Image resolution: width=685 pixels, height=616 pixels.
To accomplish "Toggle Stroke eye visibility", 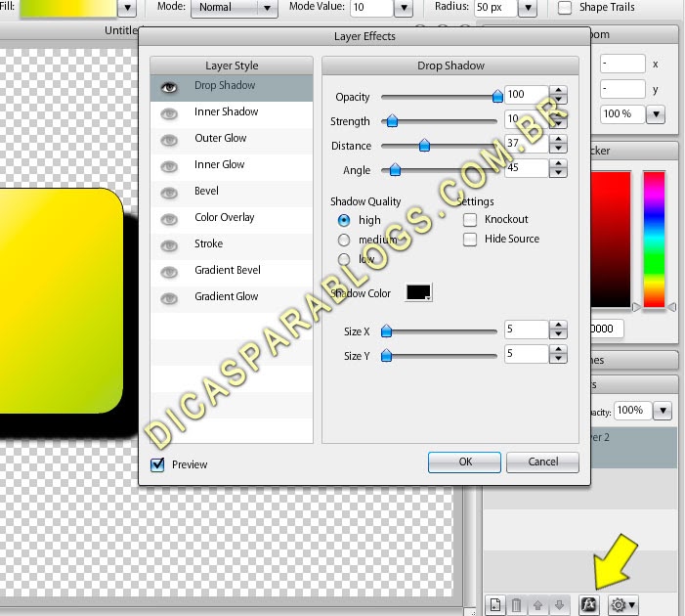I will [x=169, y=245].
